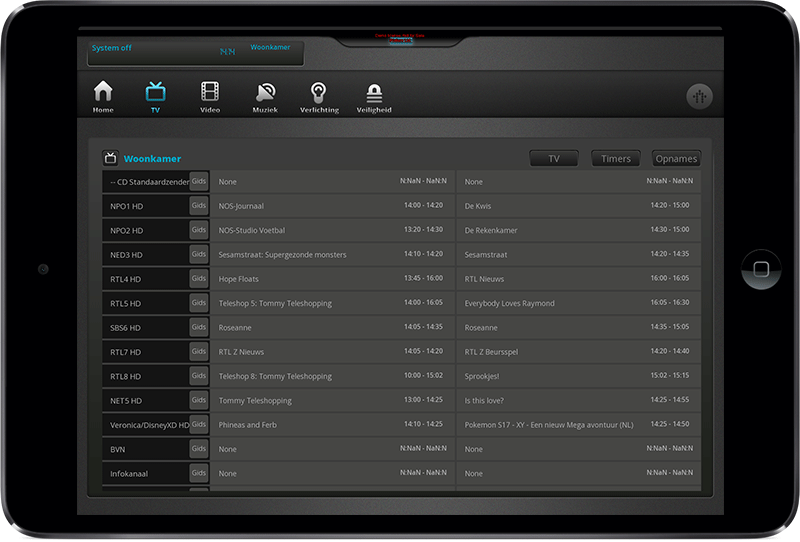Image resolution: width=800 pixels, height=542 pixels.
Task: Open Gids for NPO1 HD
Action: [199, 206]
